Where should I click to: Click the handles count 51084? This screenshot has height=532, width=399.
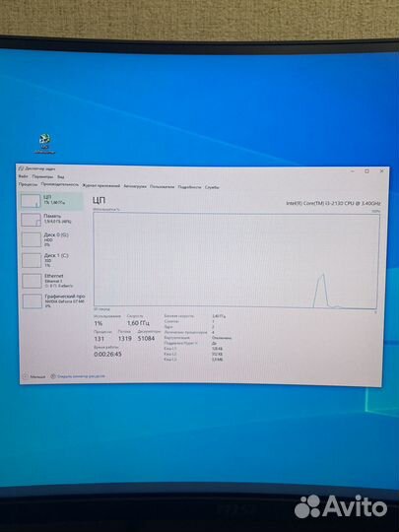point(146,338)
